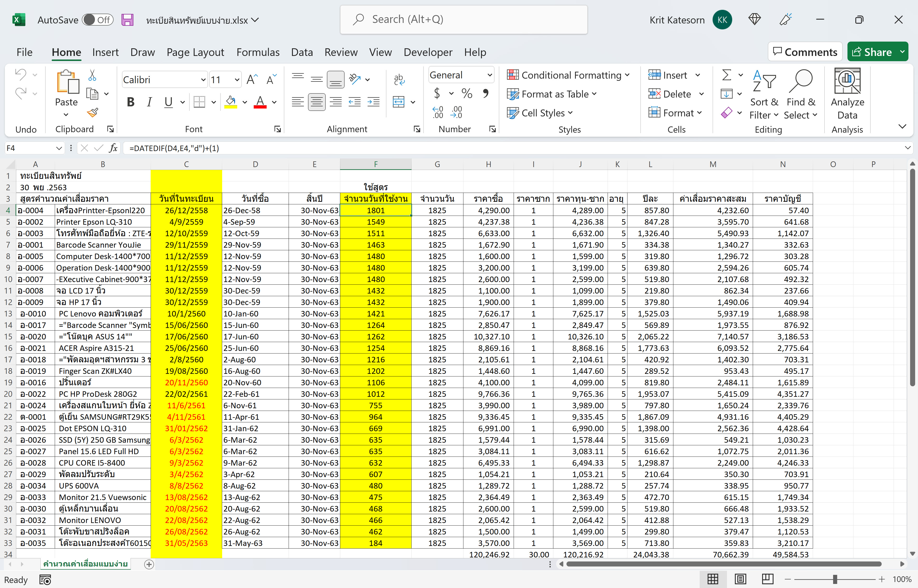The height and width of the screenshot is (588, 918).
Task: Toggle Align Left alignment
Action: tap(298, 102)
